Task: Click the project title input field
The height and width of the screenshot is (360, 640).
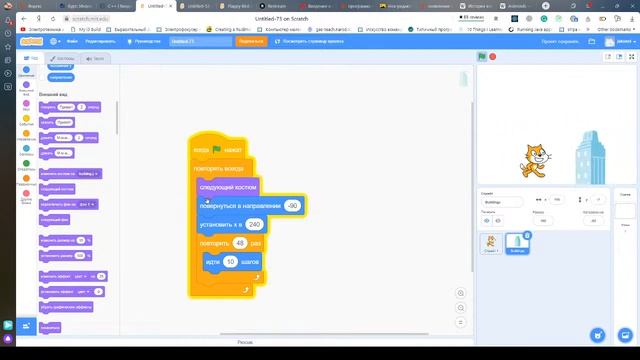Action: (200, 41)
